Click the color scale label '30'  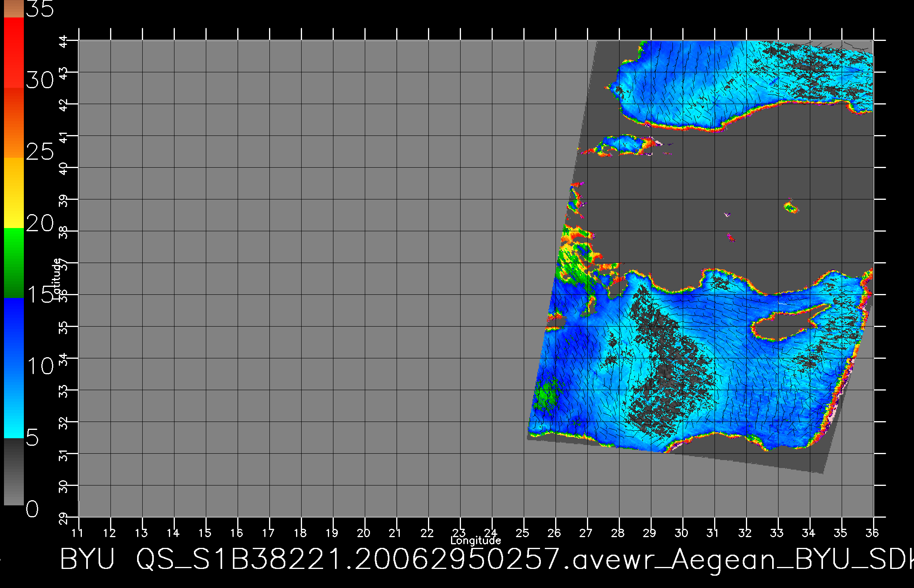40,81
